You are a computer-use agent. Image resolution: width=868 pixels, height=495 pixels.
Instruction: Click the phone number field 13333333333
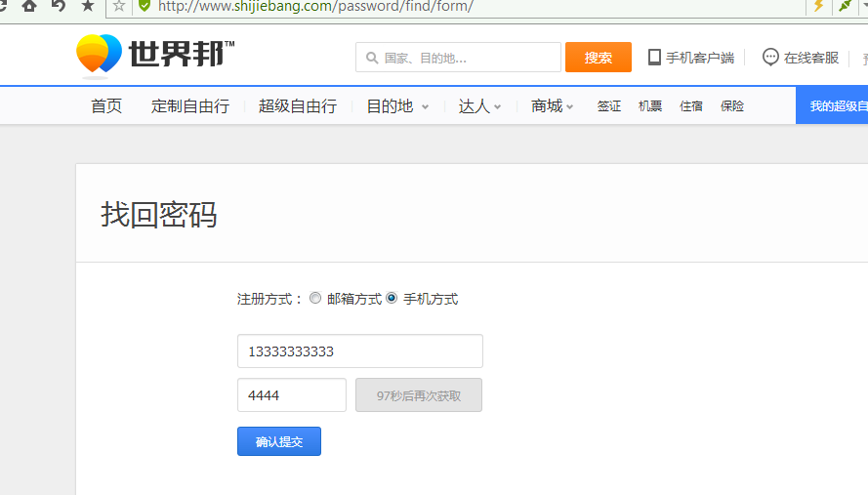pos(360,351)
